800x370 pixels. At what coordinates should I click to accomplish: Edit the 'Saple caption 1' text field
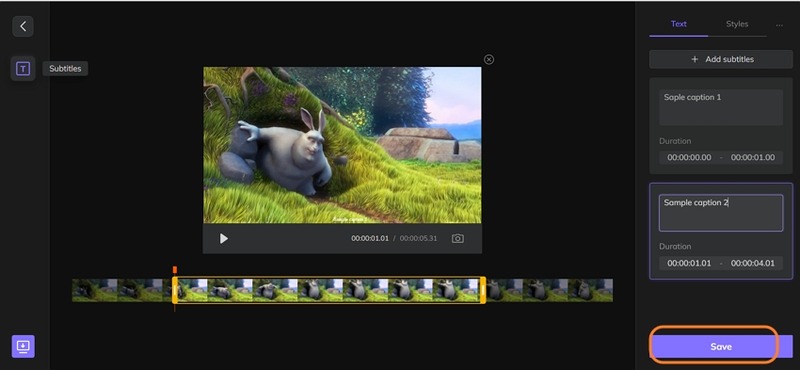721,107
